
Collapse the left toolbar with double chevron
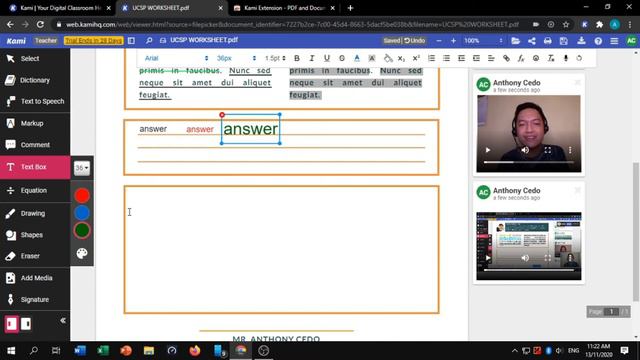[63, 321]
